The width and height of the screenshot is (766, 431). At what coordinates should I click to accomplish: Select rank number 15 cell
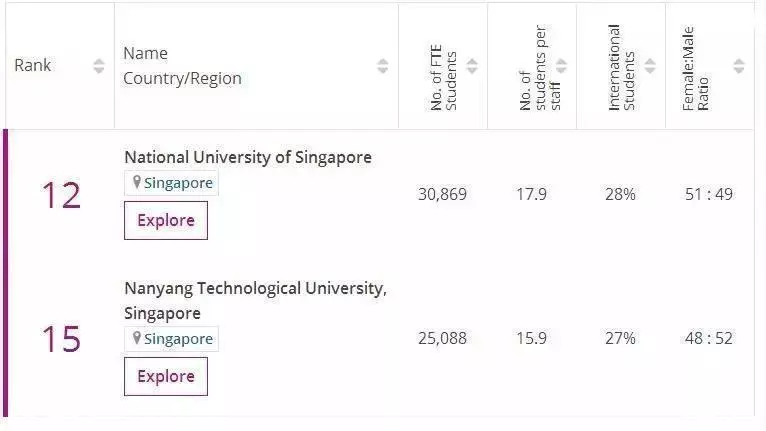click(61, 339)
